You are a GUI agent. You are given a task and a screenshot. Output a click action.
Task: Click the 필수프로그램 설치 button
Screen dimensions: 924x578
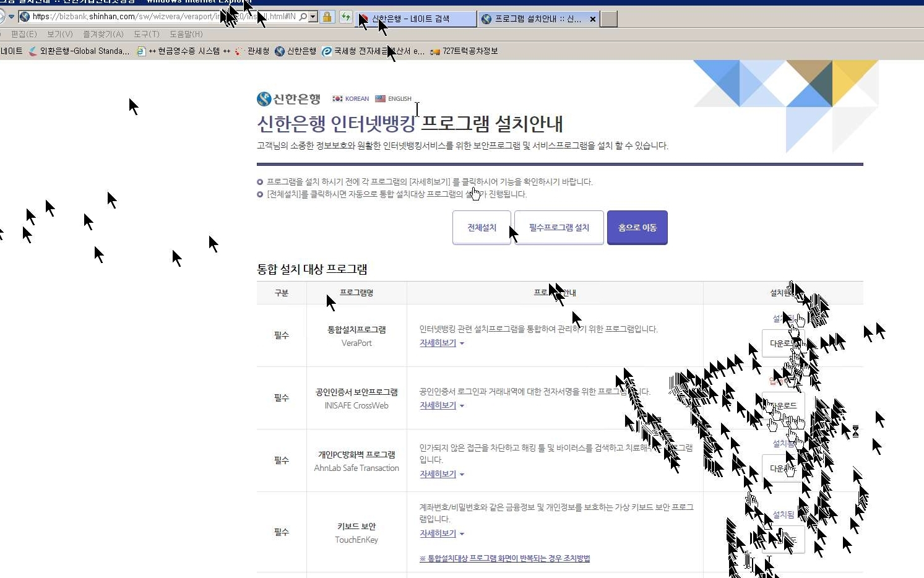(559, 228)
